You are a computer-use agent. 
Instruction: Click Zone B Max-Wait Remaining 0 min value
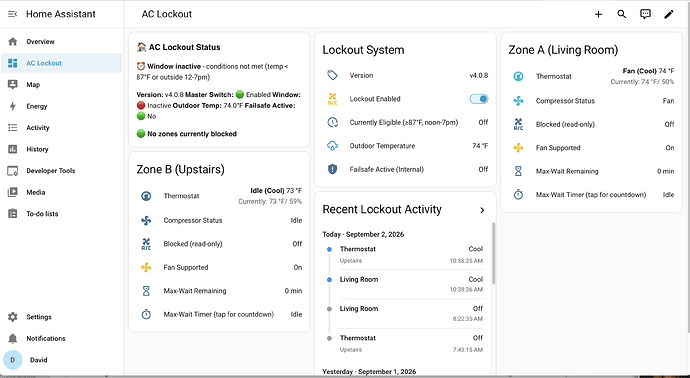pos(293,291)
